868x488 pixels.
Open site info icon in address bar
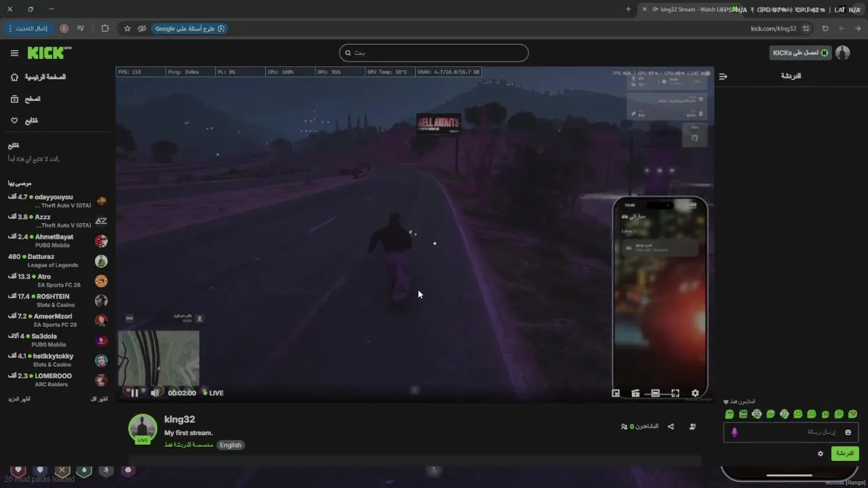tap(806, 28)
